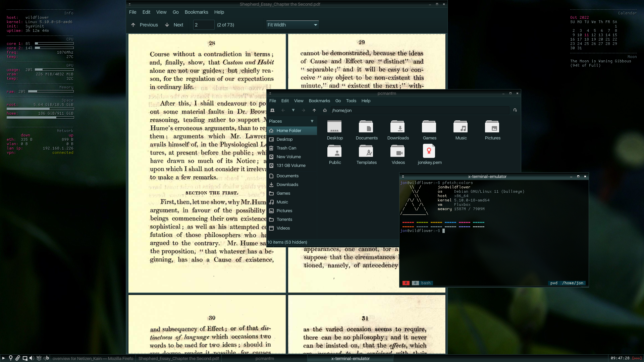Open the Bookmarks menu in the PDF viewer
644x362 pixels.
[x=196, y=12]
